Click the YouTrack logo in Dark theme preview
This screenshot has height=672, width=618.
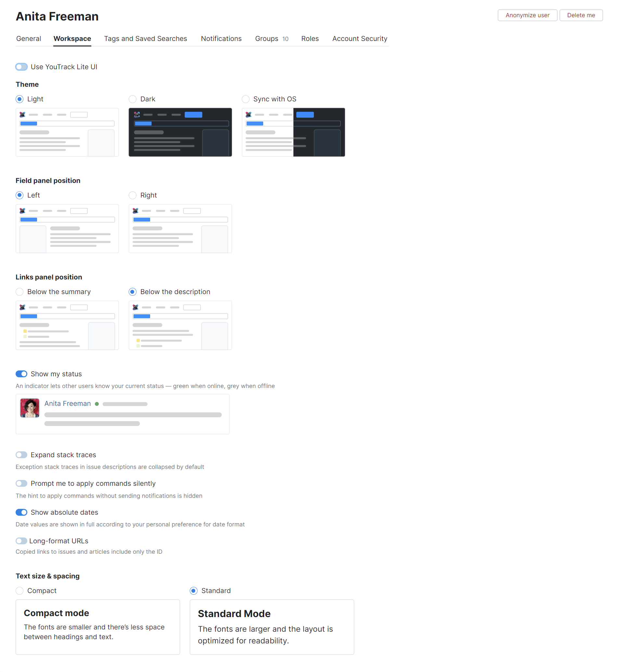click(x=137, y=114)
